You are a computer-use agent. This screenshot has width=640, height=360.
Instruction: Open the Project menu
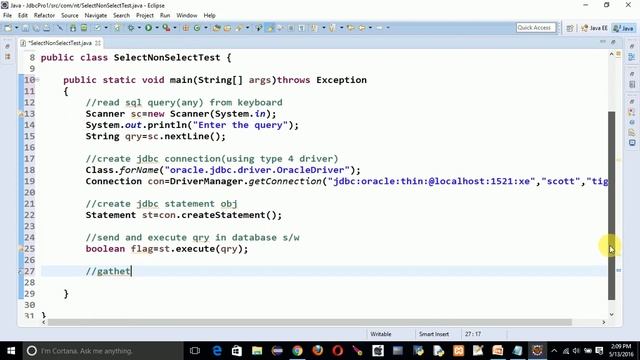point(145,16)
